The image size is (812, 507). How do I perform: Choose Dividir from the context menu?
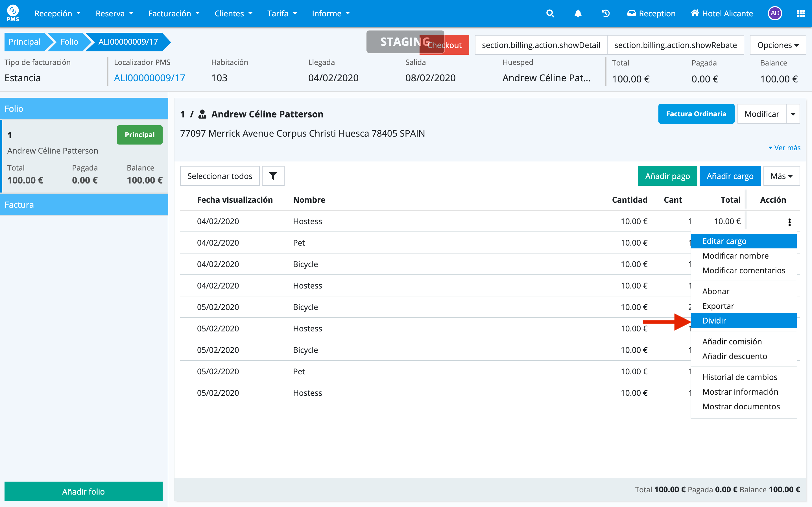click(x=714, y=321)
